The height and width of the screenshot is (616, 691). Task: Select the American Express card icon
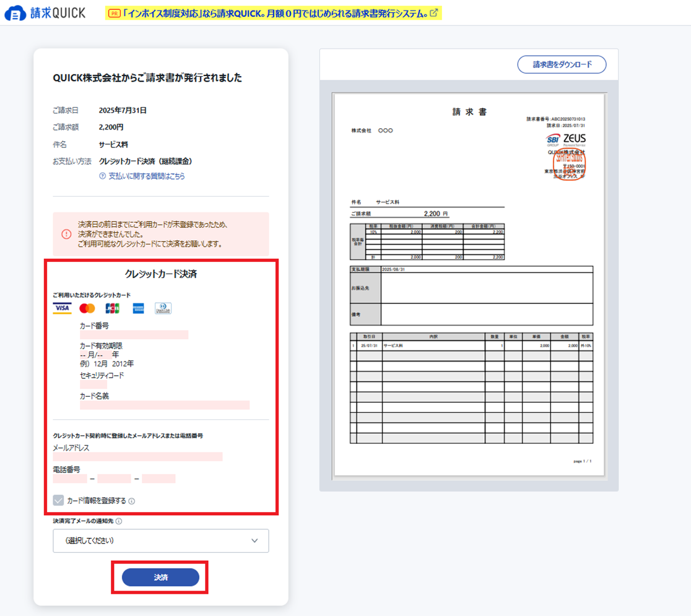[137, 308]
